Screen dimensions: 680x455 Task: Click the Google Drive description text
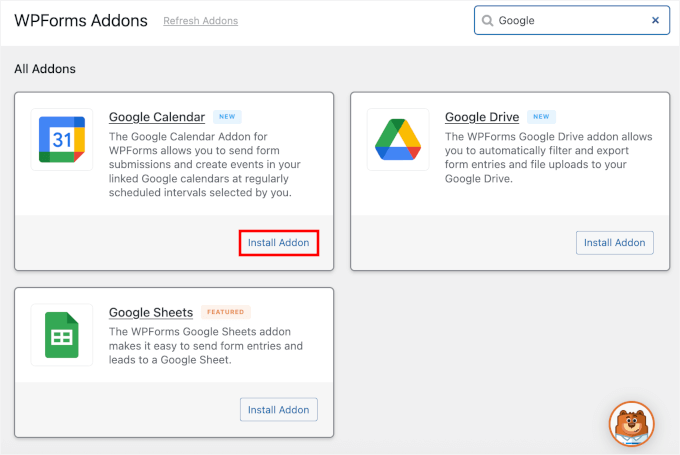(548, 157)
